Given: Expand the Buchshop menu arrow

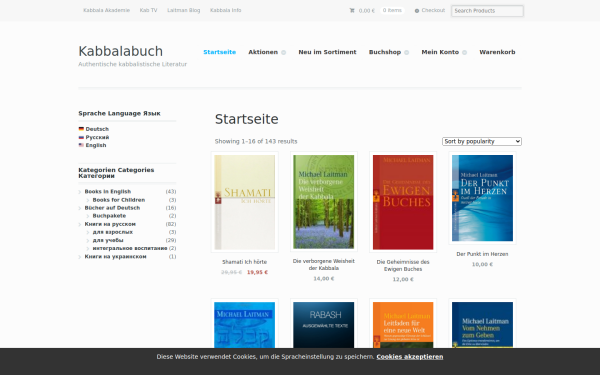Looking at the screenshot, I should [x=406, y=52].
